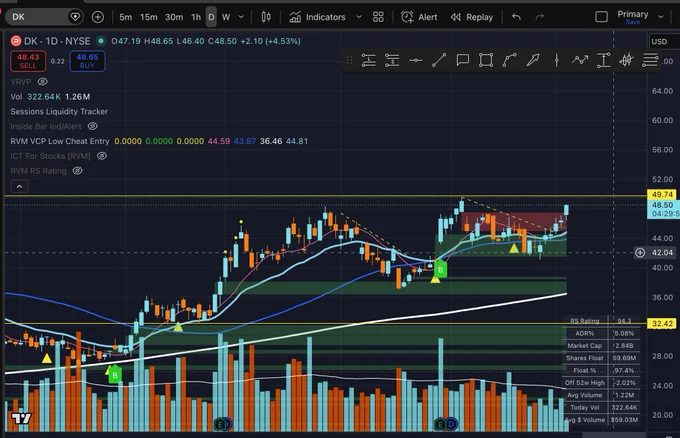This screenshot has height=438, width=680.
Task: Redo the chart action
Action: tap(539, 17)
